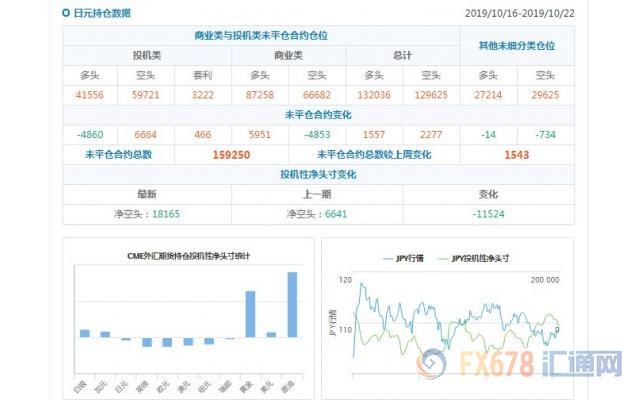This screenshot has width=640, height=400.
Task: Click the 日元 x-axis label
Action: click(x=122, y=387)
